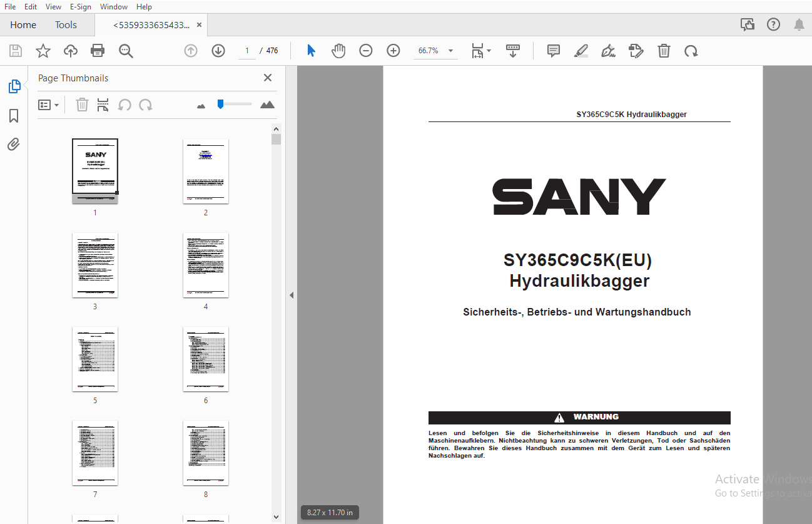Image resolution: width=812 pixels, height=524 pixels.
Task: Open the Attachments paperclip icon
Action: point(14,145)
